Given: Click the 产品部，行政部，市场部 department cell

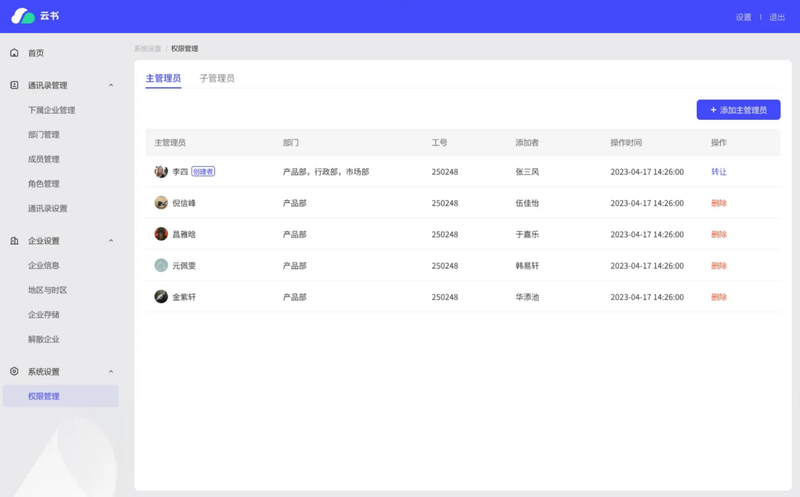Looking at the screenshot, I should click(x=326, y=172).
